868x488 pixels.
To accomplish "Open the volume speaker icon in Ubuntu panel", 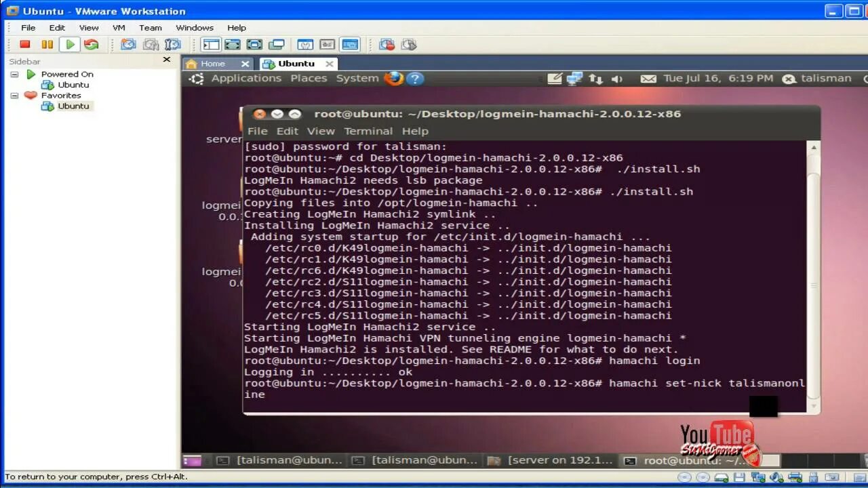I will coord(616,79).
